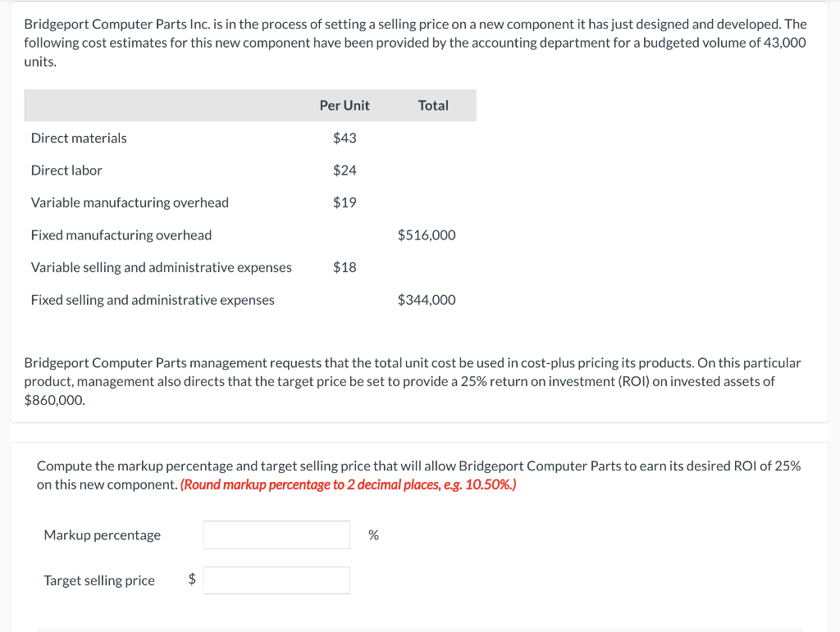Select the Direct materials row label
This screenshot has width=840, height=632.
[79, 138]
